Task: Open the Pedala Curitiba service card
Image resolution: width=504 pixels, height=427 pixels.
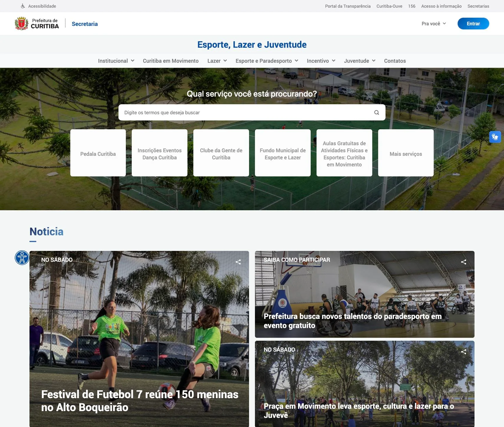Action: click(x=98, y=153)
